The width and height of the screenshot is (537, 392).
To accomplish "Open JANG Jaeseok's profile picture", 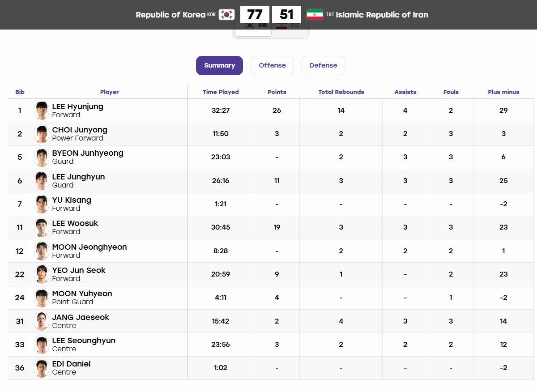I will (x=42, y=321).
